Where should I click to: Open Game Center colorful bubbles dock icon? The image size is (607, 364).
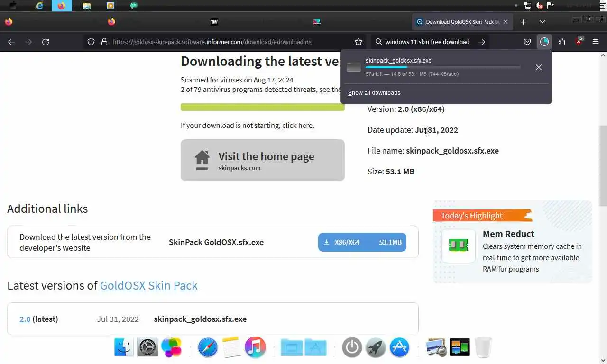click(x=171, y=347)
